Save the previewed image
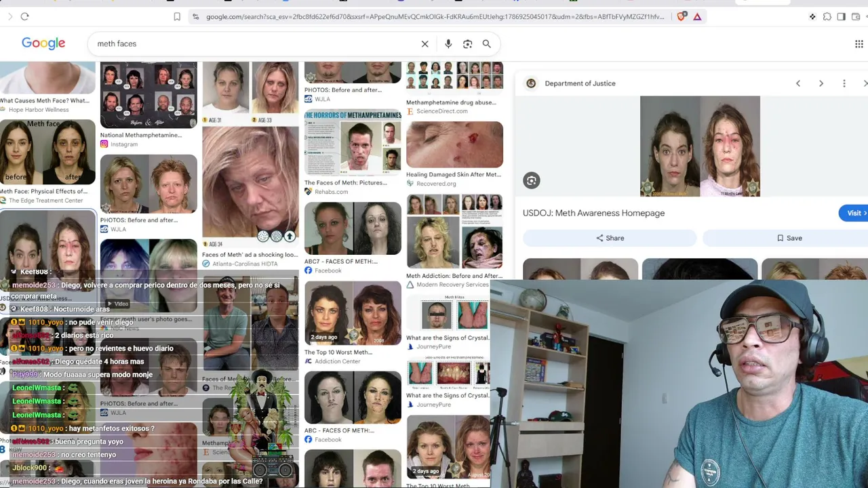Screen dimensions: 868x488 [x=788, y=238]
